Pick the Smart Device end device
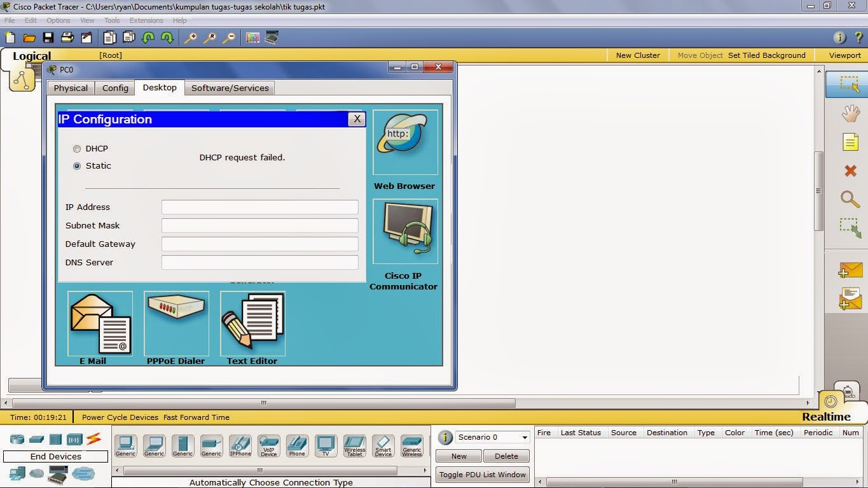868x488 pixels. tap(383, 445)
